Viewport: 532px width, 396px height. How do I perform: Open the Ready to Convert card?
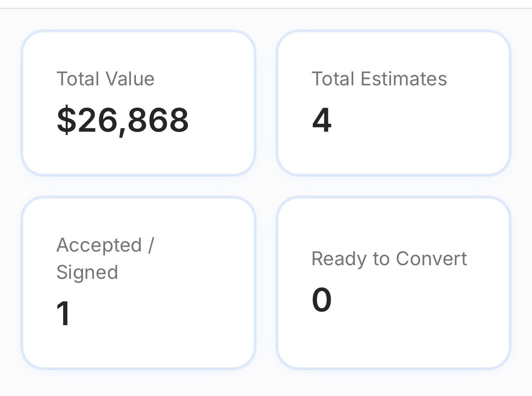[393, 282]
